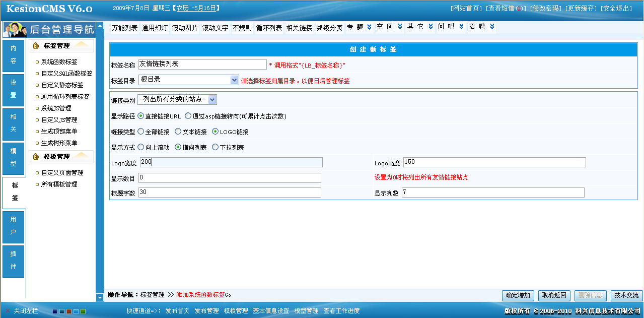The height and width of the screenshot is (318, 644).
Task: Open the 内容 sidebar section
Action: 13,57
